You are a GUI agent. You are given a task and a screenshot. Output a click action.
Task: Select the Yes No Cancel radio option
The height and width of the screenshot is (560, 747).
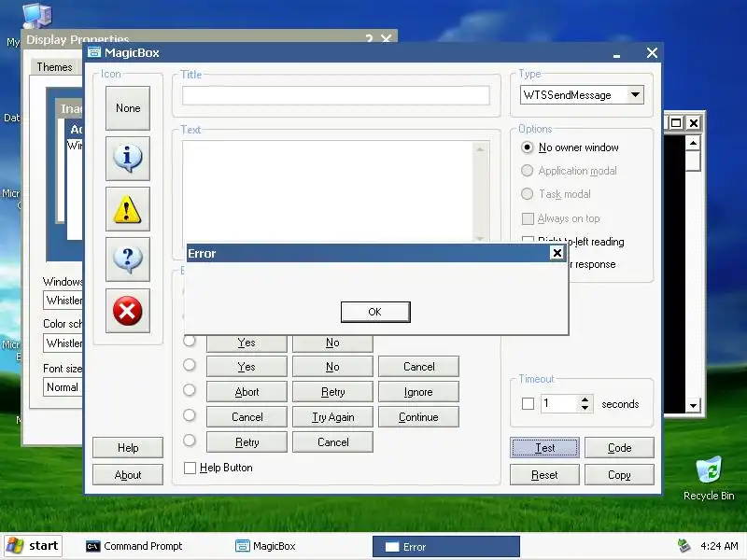point(190,365)
